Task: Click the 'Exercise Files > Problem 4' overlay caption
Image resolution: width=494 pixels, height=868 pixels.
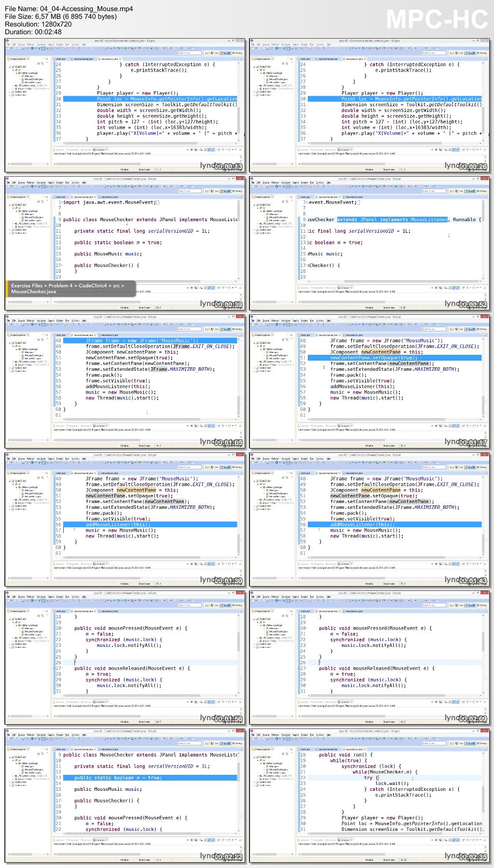Action: [x=70, y=289]
